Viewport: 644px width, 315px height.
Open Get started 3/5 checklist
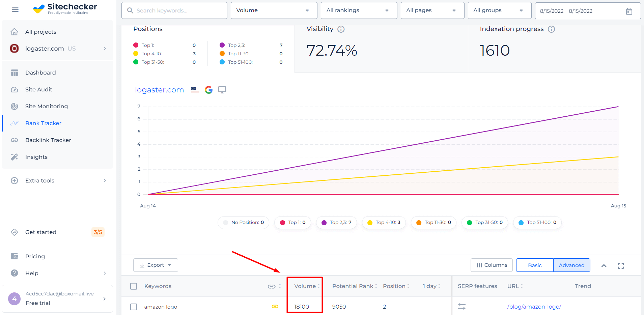57,232
